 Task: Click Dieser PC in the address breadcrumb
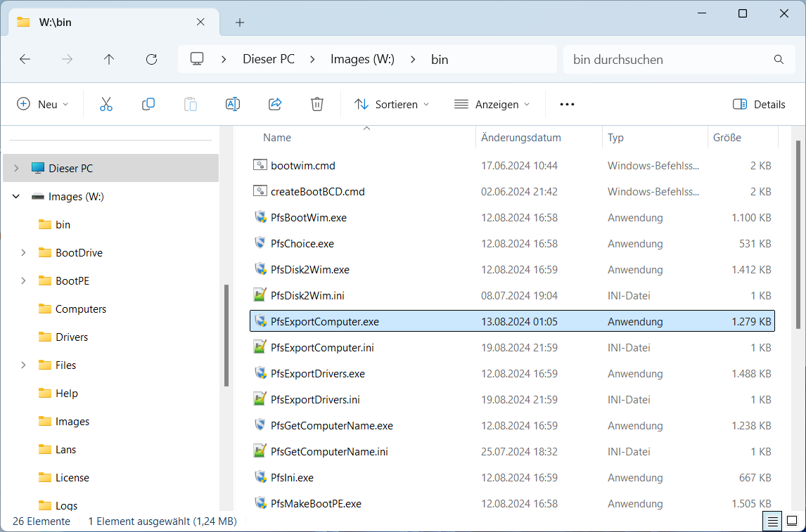(269, 60)
